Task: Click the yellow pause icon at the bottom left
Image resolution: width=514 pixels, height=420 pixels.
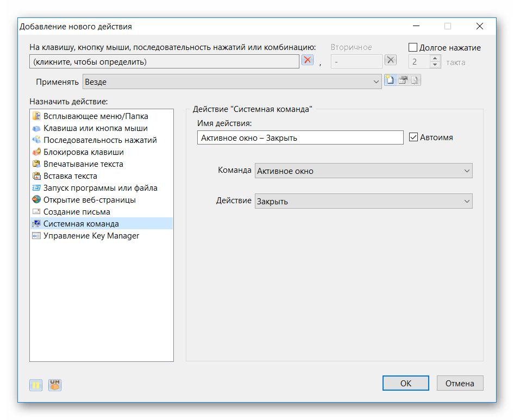Action: click(36, 385)
